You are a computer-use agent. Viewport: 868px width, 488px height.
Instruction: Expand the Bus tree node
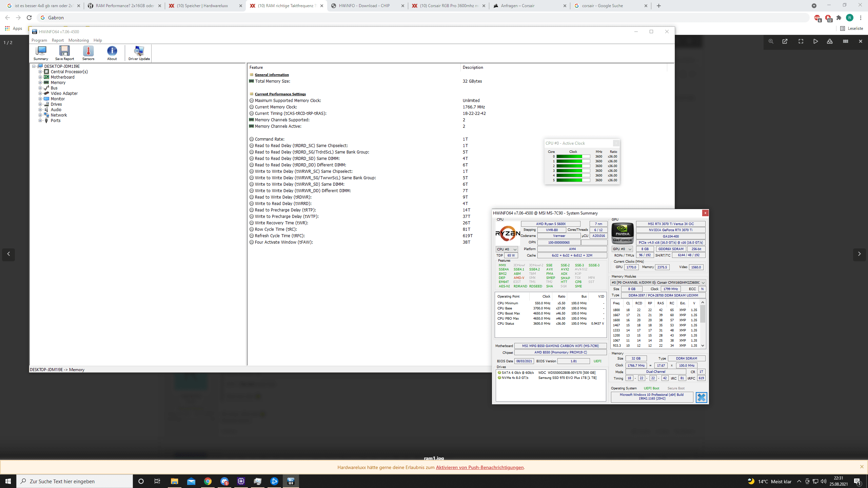tap(40, 88)
